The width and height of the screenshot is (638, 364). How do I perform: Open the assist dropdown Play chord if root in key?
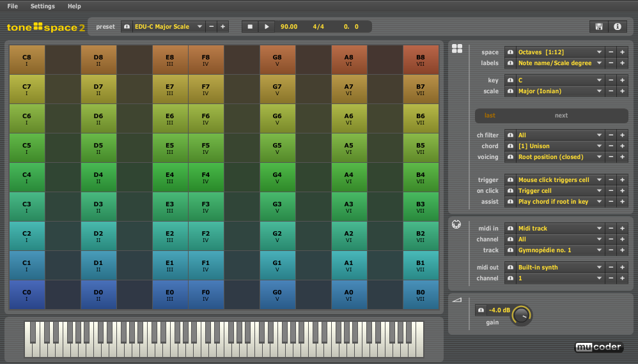tap(560, 202)
